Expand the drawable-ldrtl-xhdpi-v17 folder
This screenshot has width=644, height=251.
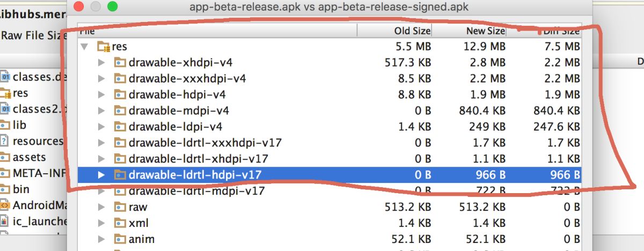[x=101, y=159]
